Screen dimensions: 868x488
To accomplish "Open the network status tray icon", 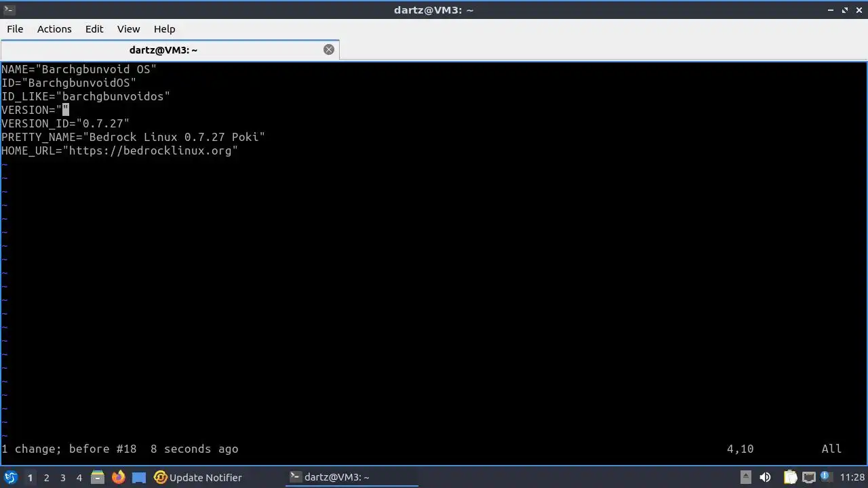I will click(808, 477).
